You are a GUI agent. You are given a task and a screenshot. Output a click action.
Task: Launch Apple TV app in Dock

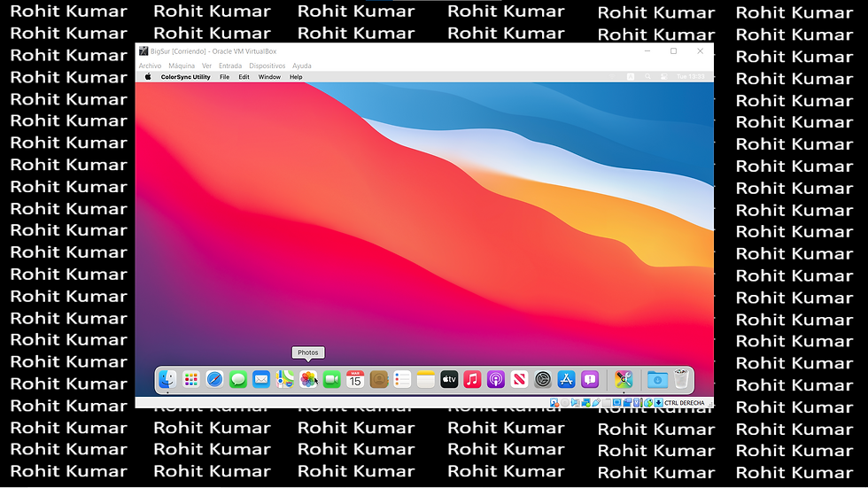tap(449, 380)
